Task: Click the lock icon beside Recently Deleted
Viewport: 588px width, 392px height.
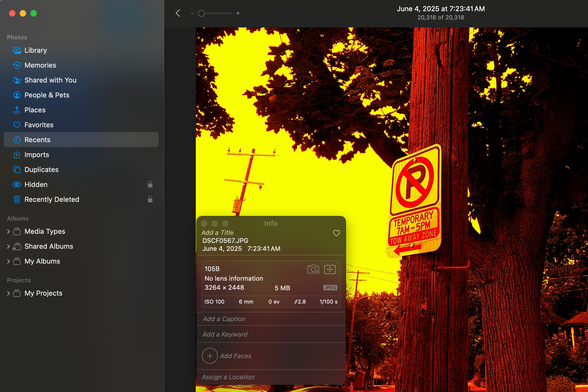Action: [150, 199]
